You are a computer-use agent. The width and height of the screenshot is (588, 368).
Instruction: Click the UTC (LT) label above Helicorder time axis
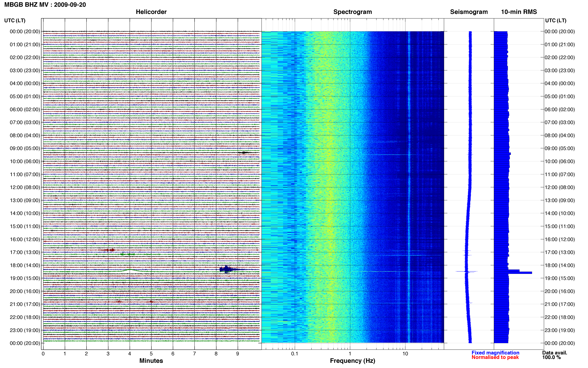coord(15,21)
